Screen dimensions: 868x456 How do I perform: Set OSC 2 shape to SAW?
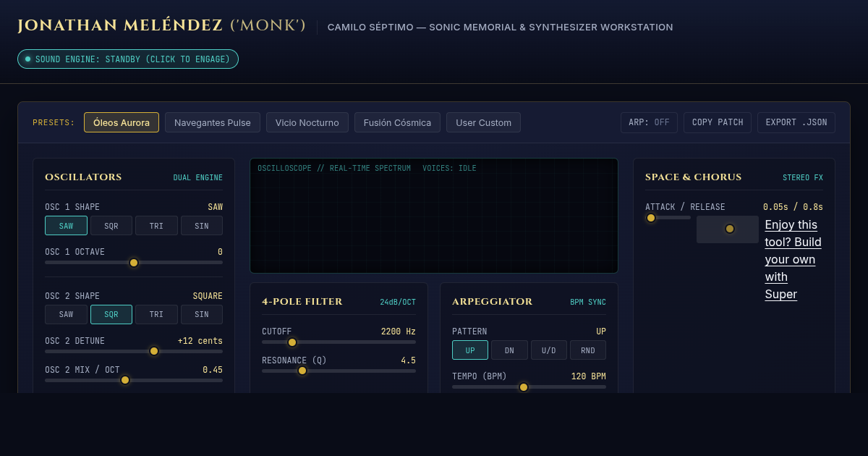[66, 315]
